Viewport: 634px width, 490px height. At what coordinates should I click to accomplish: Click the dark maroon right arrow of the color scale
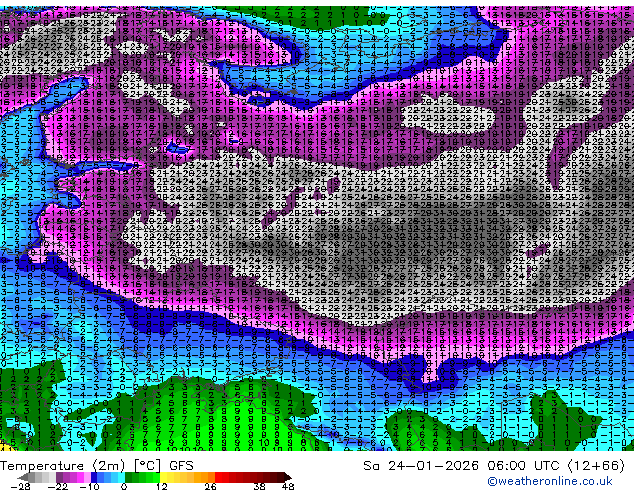point(287,477)
